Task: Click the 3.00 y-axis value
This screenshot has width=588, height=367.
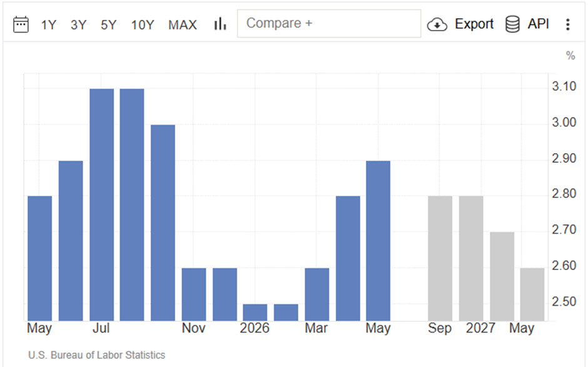Action: pos(564,122)
